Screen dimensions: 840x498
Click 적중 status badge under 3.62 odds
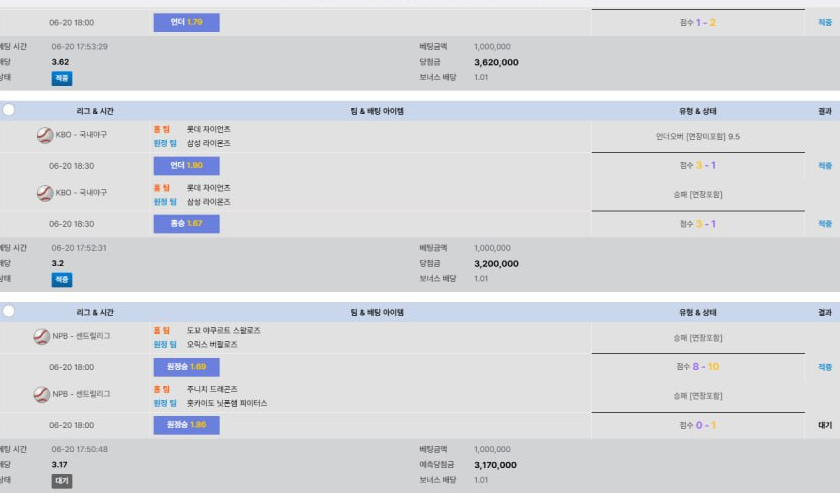point(62,77)
